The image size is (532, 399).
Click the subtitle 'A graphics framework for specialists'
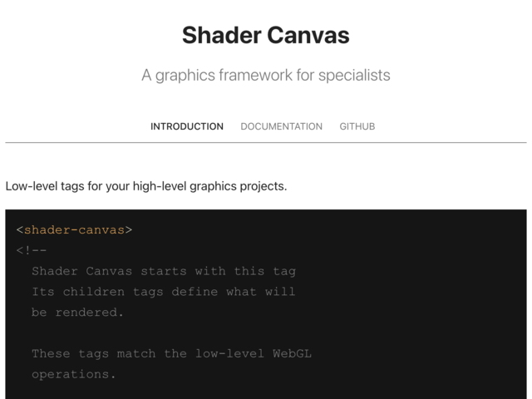tap(266, 75)
